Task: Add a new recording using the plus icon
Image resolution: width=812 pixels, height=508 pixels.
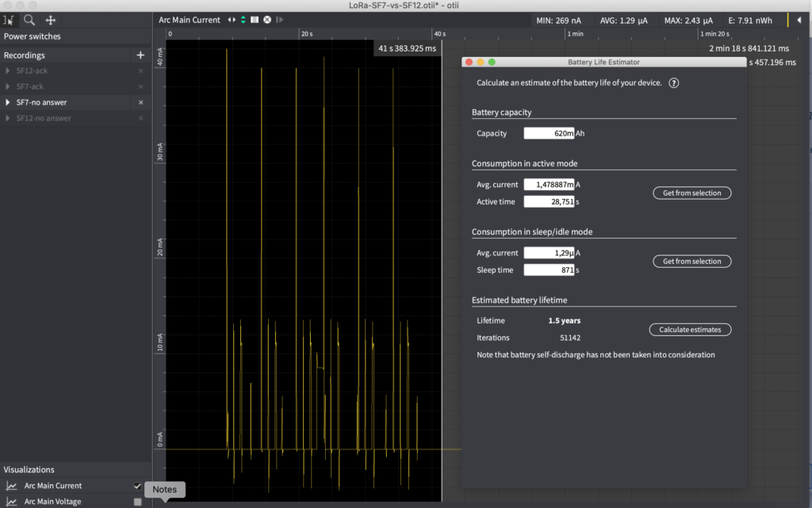Action: (140, 54)
